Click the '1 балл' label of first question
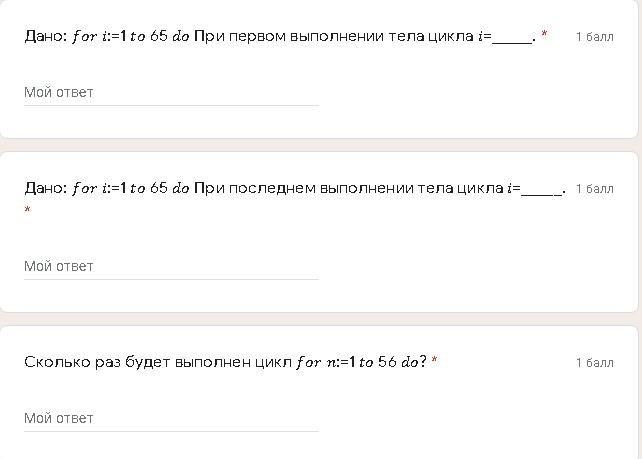Image resolution: width=642 pixels, height=459 pixels. (x=594, y=37)
